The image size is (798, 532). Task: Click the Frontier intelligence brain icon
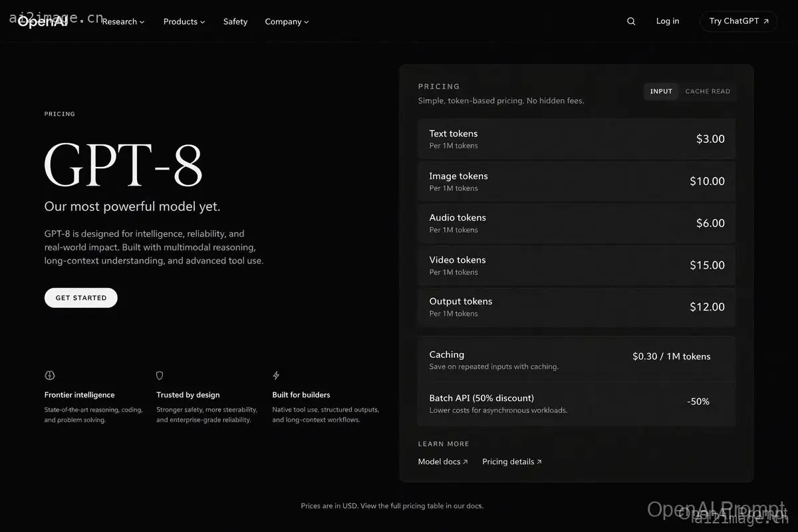point(50,376)
